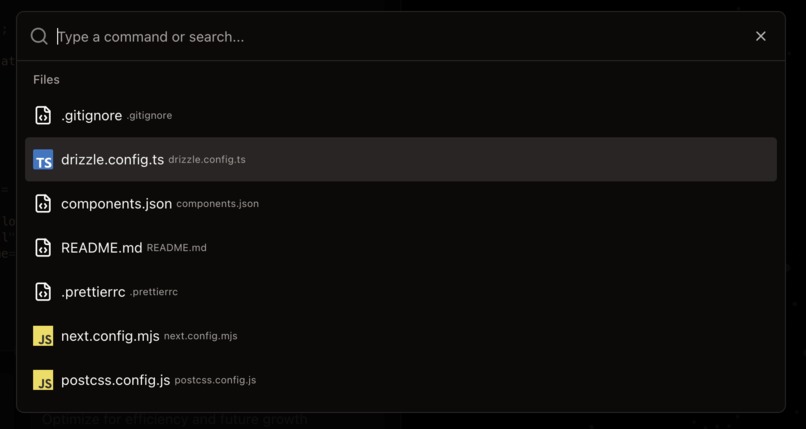Open the .gitignore file entry

401,115
